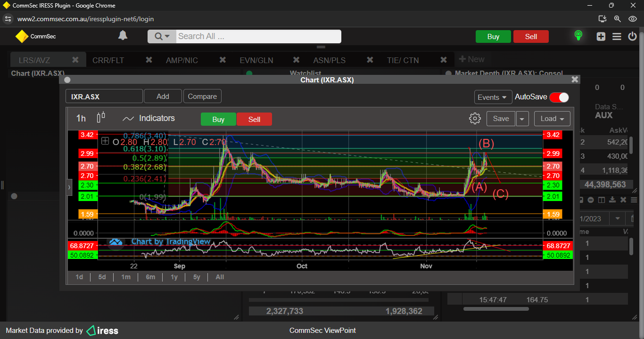Open the date picker dropdown arrow
The width and height of the screenshot is (644, 339).
point(617,218)
